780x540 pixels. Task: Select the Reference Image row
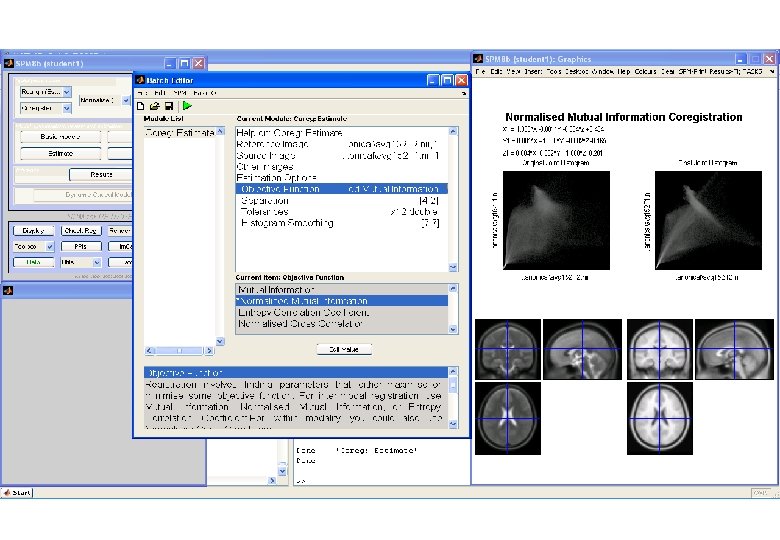(342, 144)
